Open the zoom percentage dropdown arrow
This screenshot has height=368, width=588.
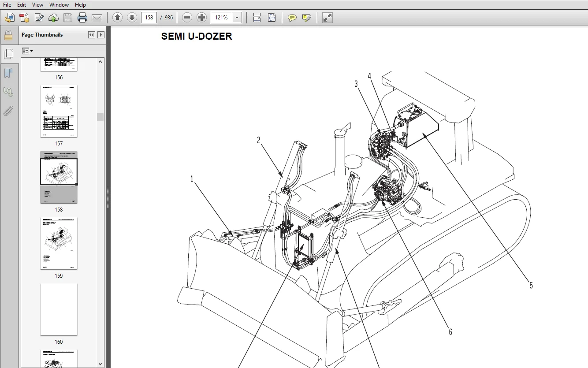237,18
